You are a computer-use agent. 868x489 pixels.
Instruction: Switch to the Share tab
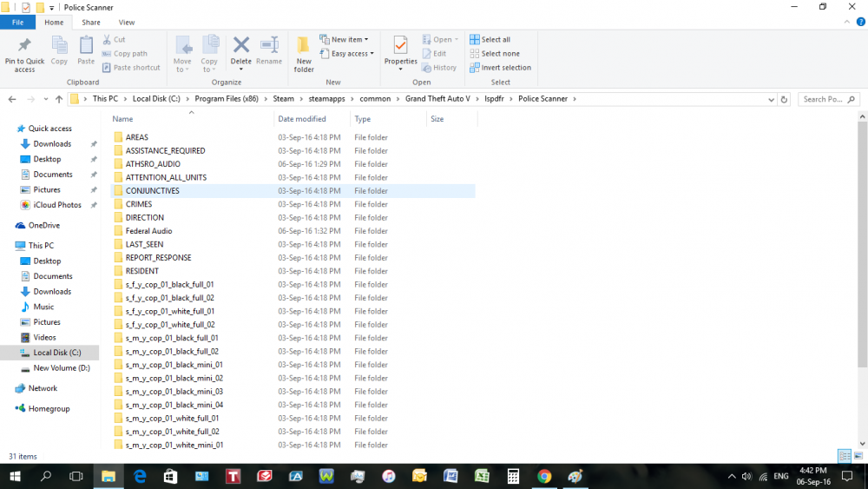click(91, 23)
